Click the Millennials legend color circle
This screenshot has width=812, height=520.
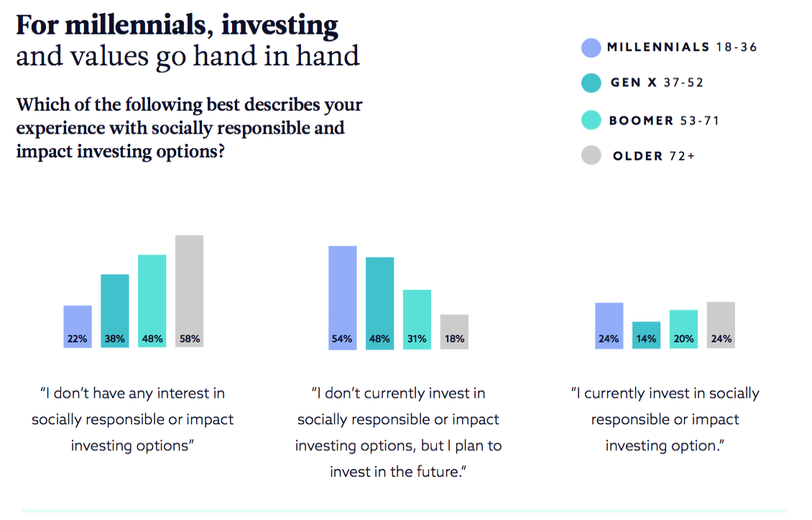pos(591,47)
